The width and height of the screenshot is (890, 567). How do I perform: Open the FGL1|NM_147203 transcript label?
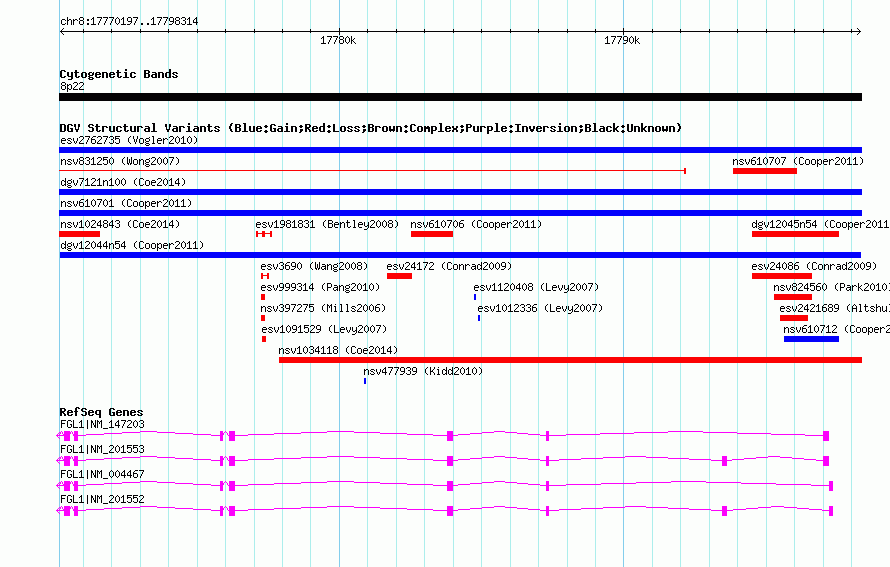pos(102,425)
